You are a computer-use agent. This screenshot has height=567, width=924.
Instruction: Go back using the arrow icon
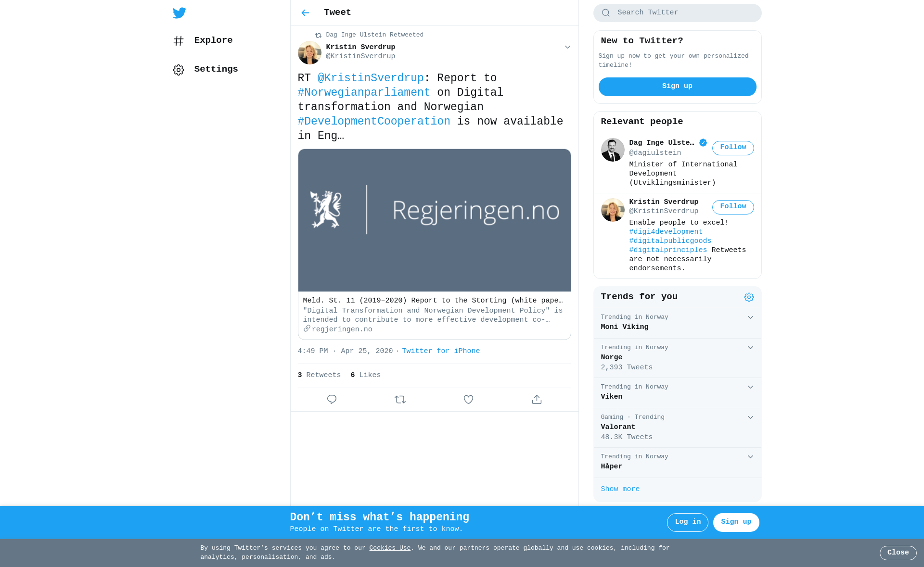305,13
